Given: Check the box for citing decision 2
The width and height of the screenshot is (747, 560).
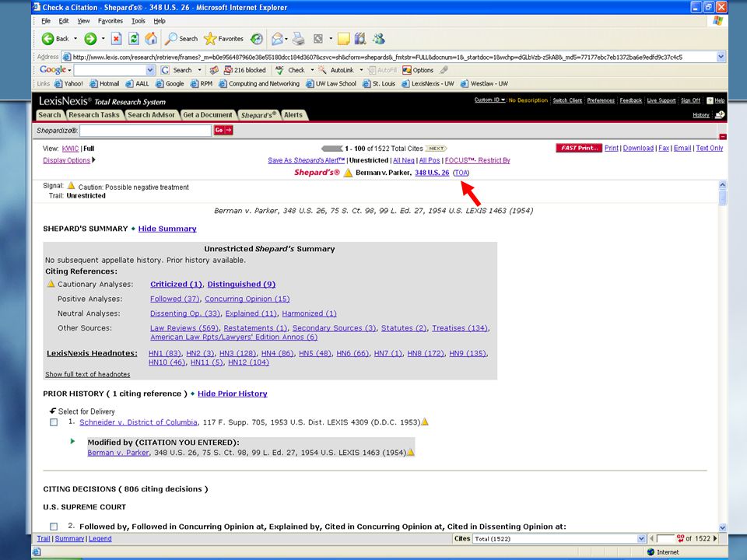Looking at the screenshot, I should (x=54, y=527).
